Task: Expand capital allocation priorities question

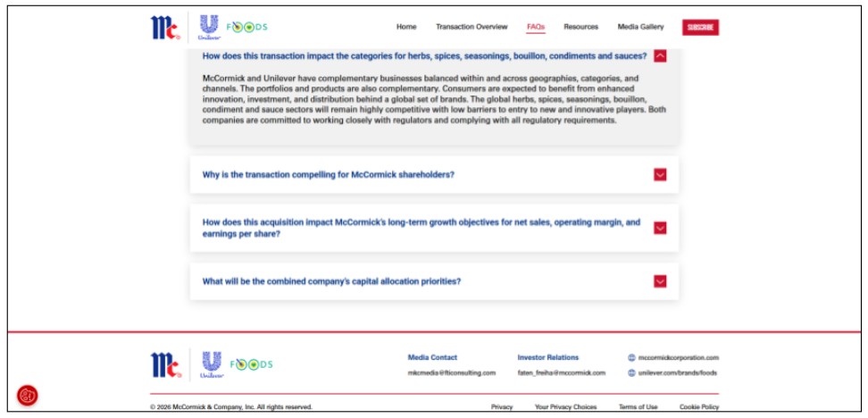Action: (x=660, y=281)
